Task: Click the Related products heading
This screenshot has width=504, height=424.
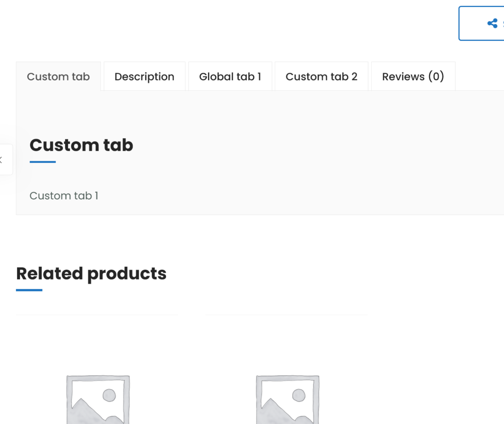Action: [x=91, y=273]
